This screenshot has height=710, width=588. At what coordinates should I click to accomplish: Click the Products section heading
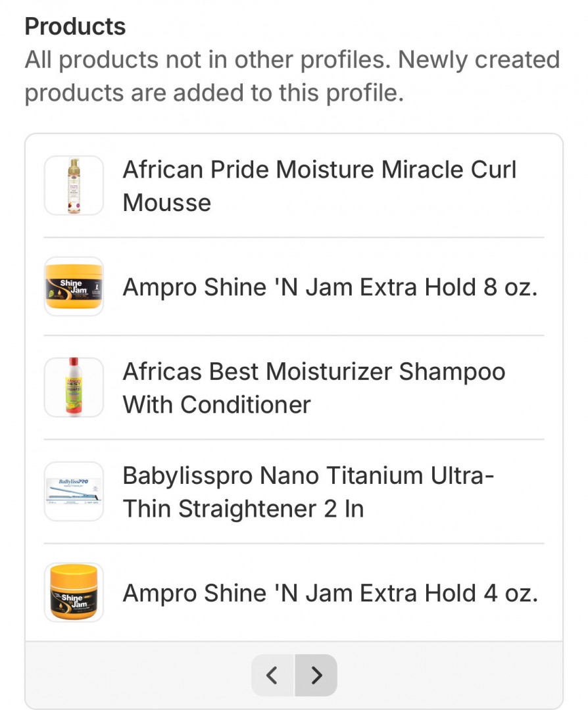click(75, 27)
